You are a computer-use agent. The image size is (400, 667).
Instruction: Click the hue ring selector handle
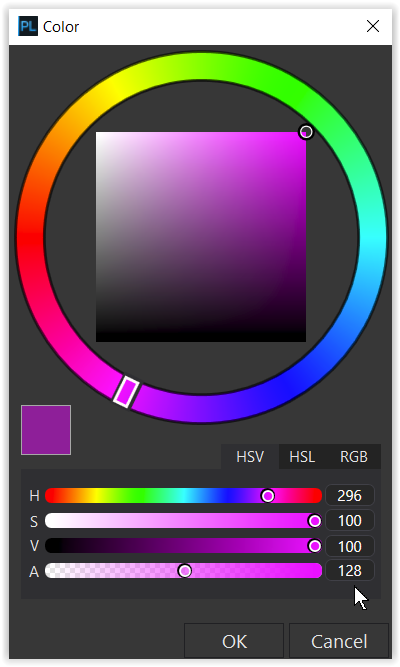(x=126, y=392)
